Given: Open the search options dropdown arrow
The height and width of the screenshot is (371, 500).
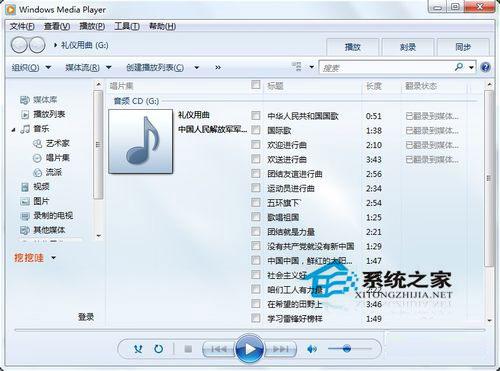Looking at the screenshot, I should 471,67.
